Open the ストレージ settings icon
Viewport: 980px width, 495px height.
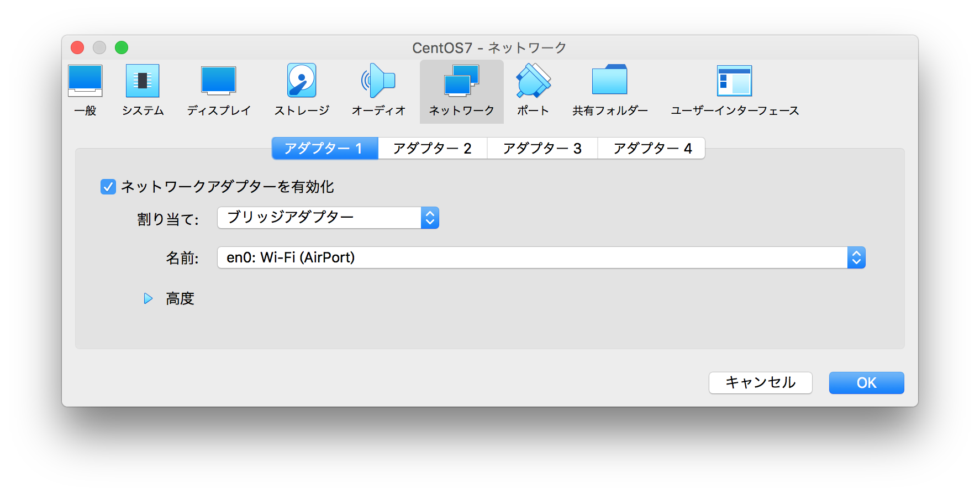click(x=302, y=91)
